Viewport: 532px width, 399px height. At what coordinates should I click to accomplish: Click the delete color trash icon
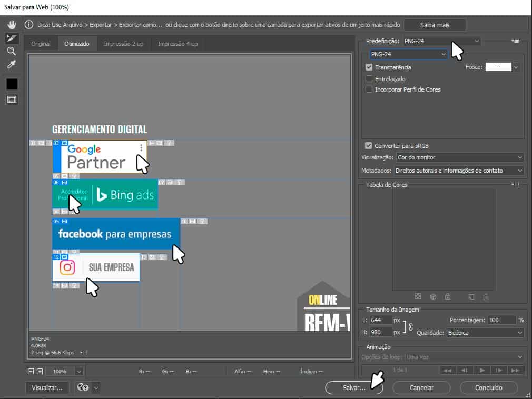coord(486,297)
